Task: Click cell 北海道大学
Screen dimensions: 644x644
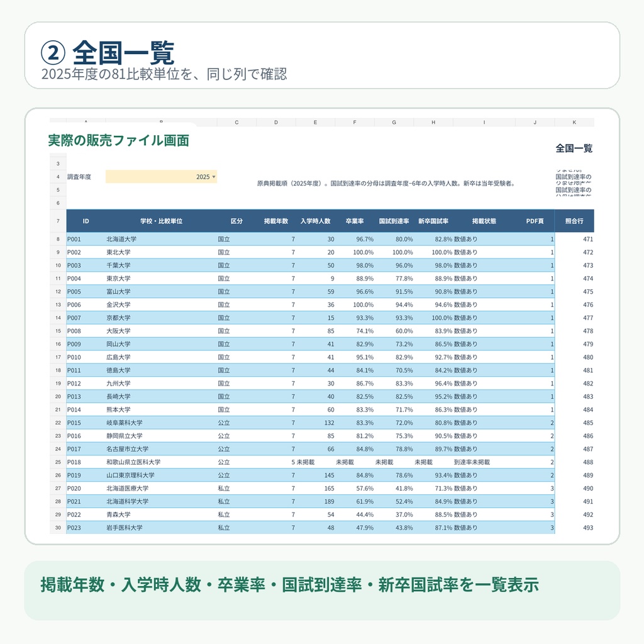Action: point(162,239)
